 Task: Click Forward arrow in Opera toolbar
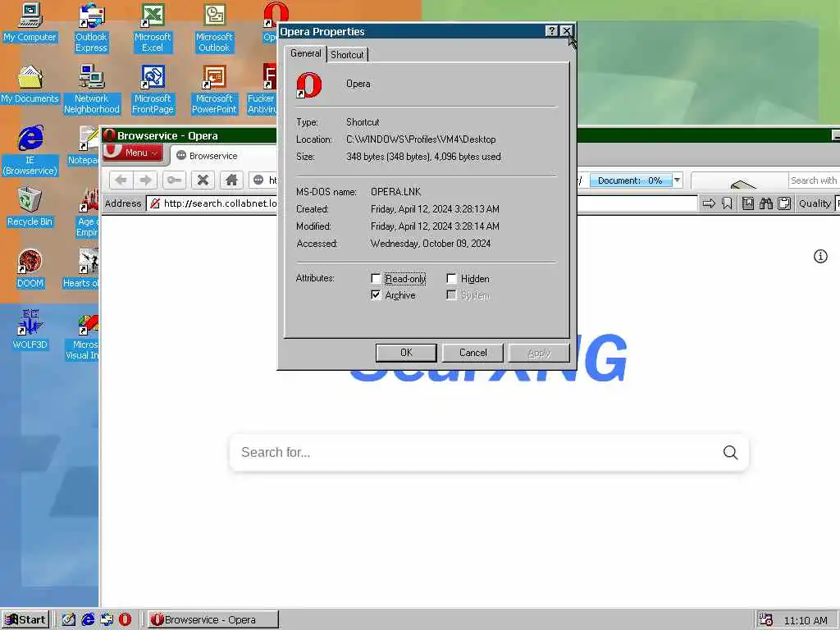point(145,180)
